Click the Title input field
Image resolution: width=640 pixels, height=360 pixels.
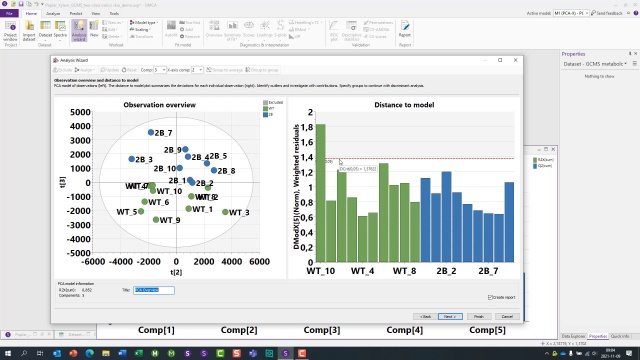tap(154, 290)
